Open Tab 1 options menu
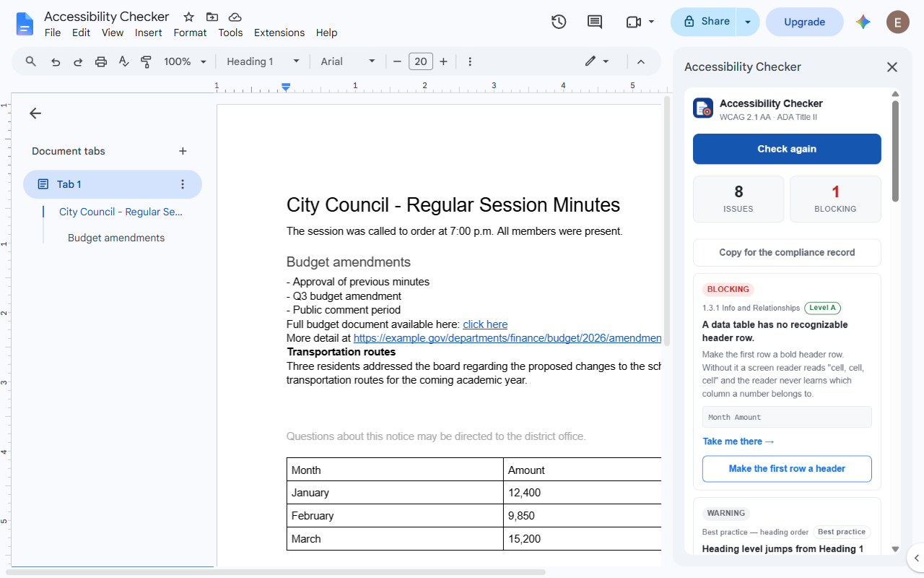The width and height of the screenshot is (924, 578). pyautogui.click(x=183, y=184)
